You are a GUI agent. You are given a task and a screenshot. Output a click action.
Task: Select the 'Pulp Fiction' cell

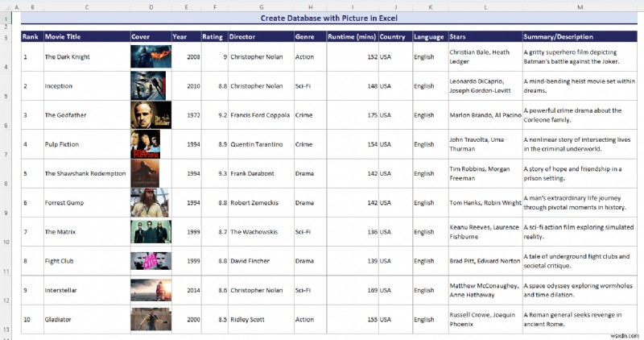coord(87,144)
